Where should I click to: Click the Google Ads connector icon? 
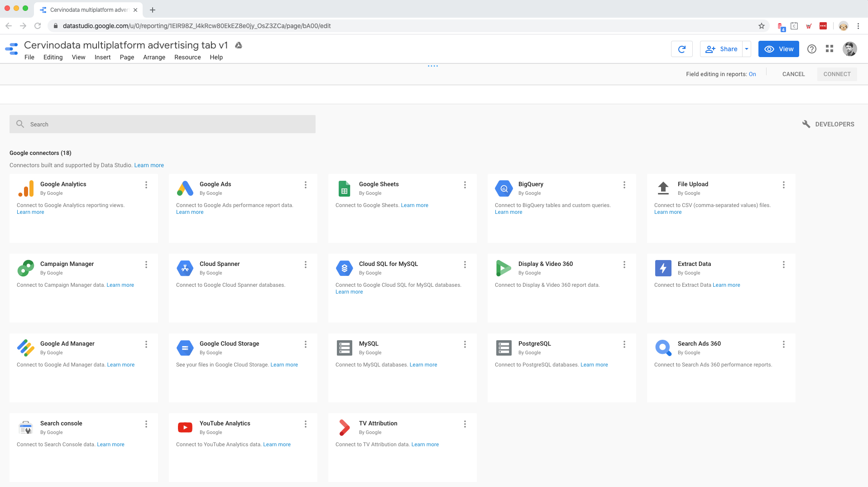point(185,188)
